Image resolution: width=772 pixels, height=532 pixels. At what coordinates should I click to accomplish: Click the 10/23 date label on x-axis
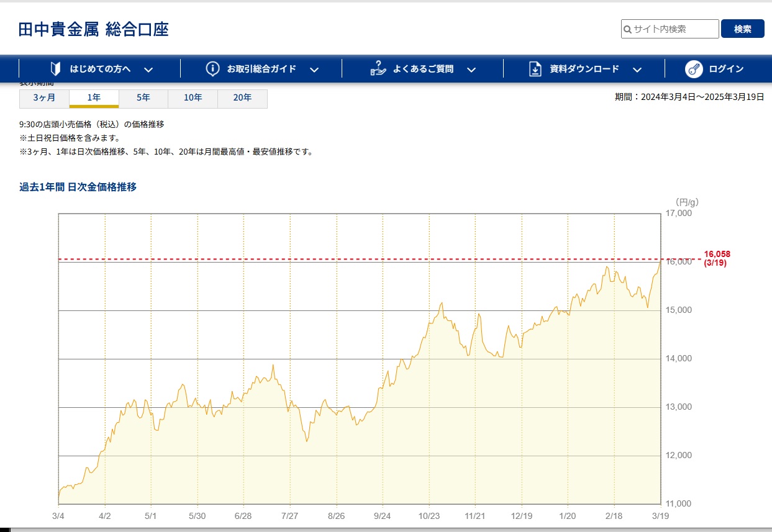(x=429, y=516)
